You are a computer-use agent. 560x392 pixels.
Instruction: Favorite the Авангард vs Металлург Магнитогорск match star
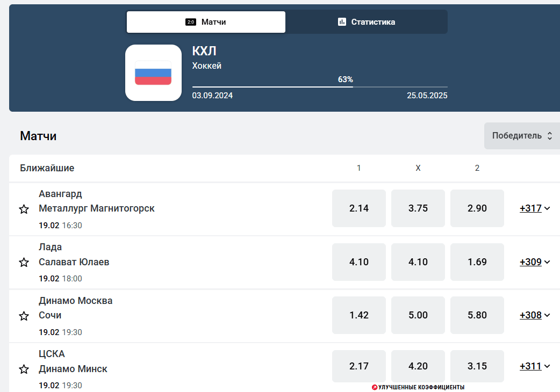tap(24, 209)
